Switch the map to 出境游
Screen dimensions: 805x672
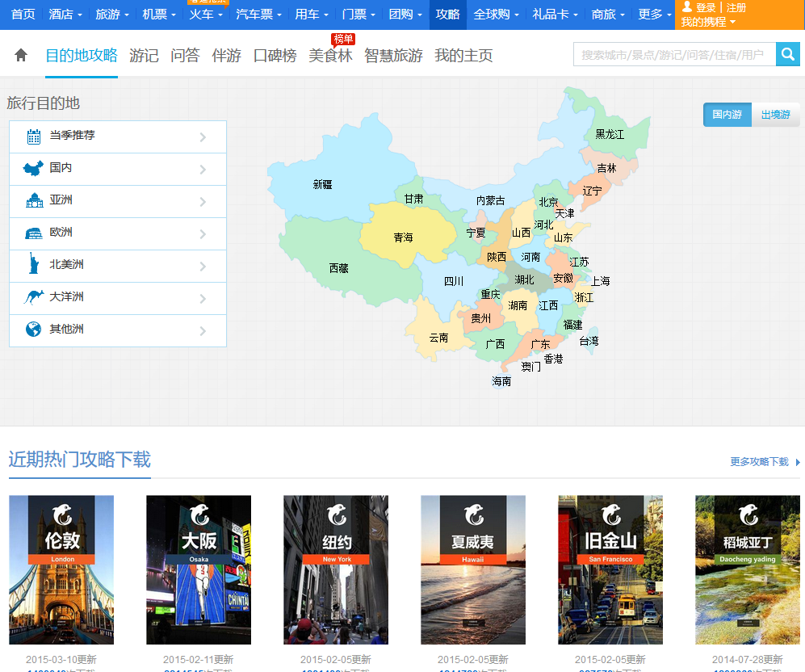(775, 115)
